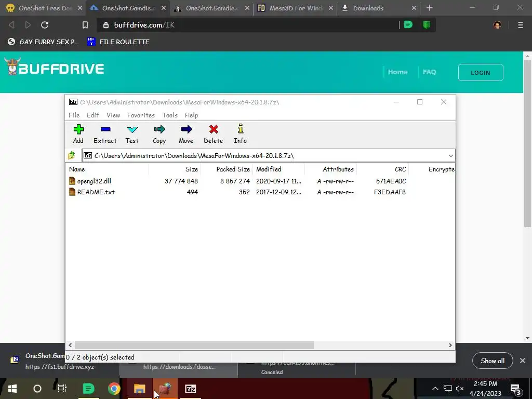Open the green shield extension icon
This screenshot has width=532, height=399.
(x=427, y=24)
